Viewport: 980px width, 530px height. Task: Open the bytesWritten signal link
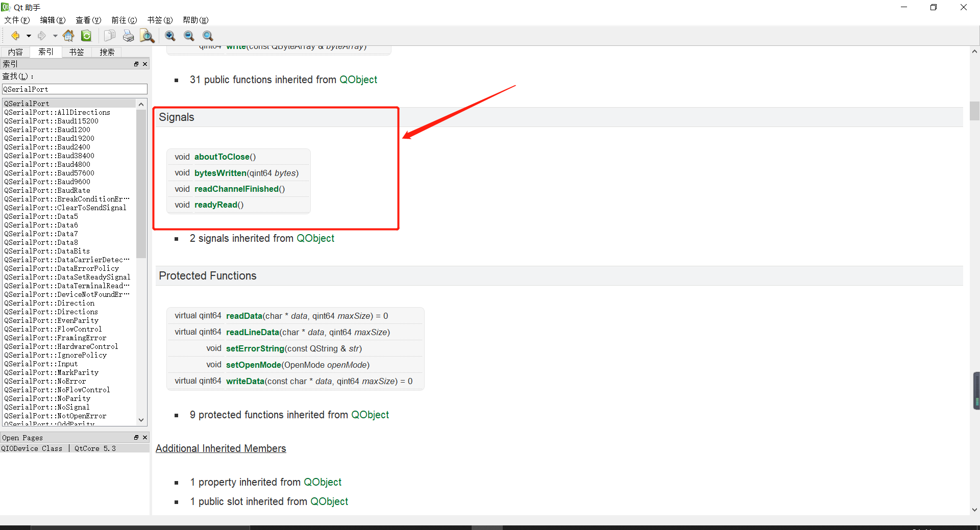pos(220,173)
